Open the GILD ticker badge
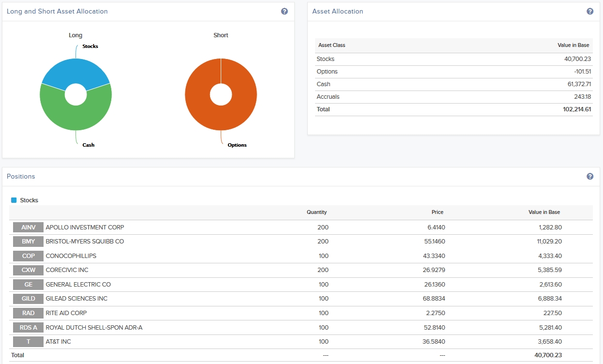Viewport: 603px width, 364px height. tap(29, 299)
